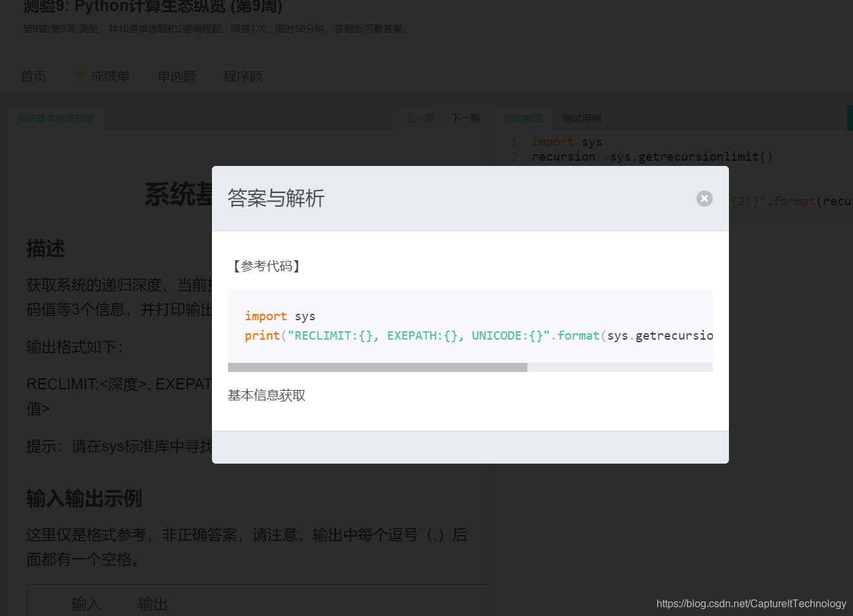Click the 【参考代码】 heading
Screen dimensions: 853x616
[x=266, y=265]
